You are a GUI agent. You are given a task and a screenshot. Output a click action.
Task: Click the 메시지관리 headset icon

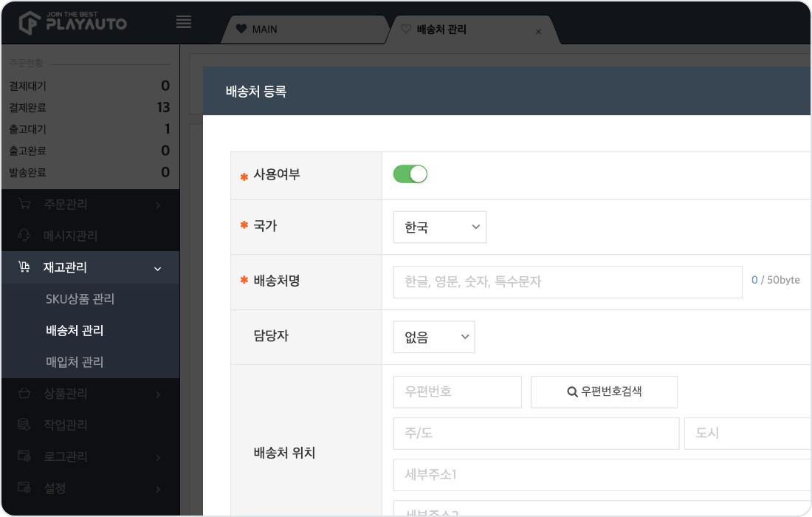pyautogui.click(x=24, y=236)
